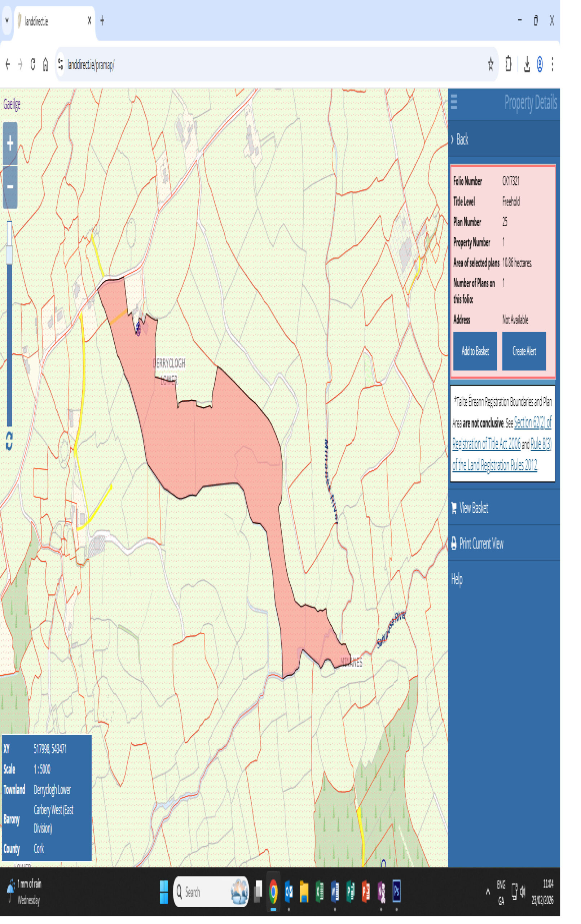581x924 pixels.
Task: Zoom in with the map plus button
Action: coord(10,143)
